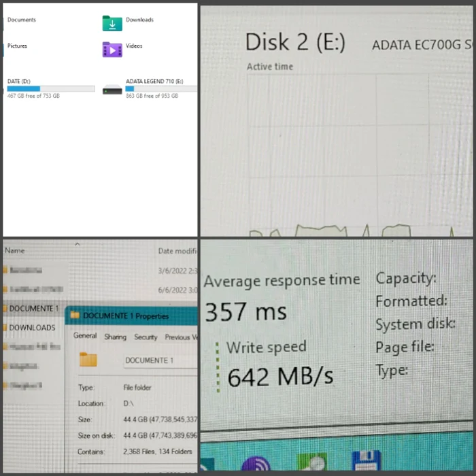
Task: Click the Size value '44.4 GB (47,738,545,337'
Action: pos(160,420)
